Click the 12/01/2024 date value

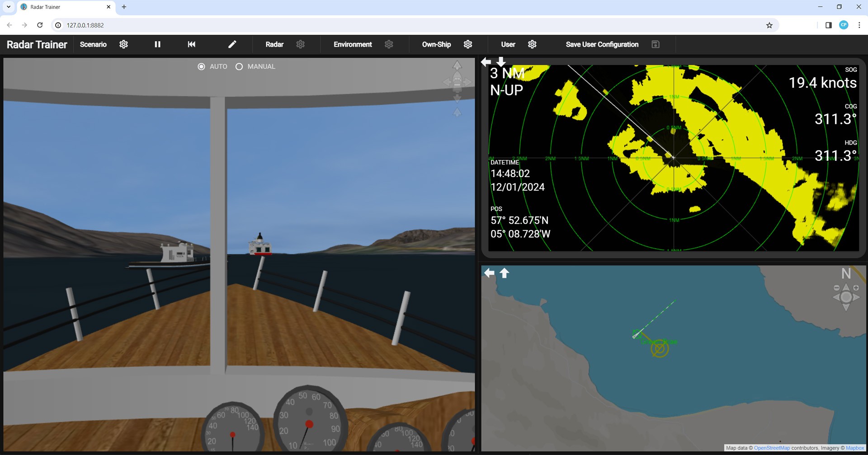click(x=517, y=187)
